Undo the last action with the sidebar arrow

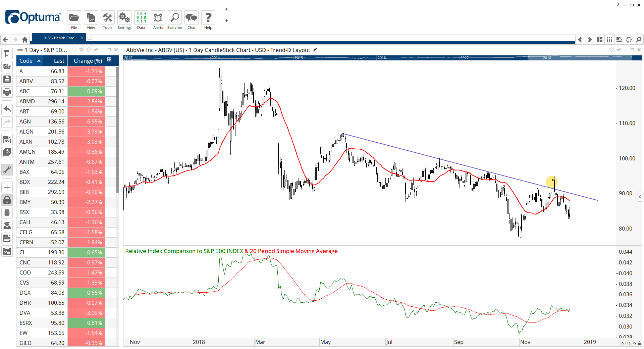[7, 109]
